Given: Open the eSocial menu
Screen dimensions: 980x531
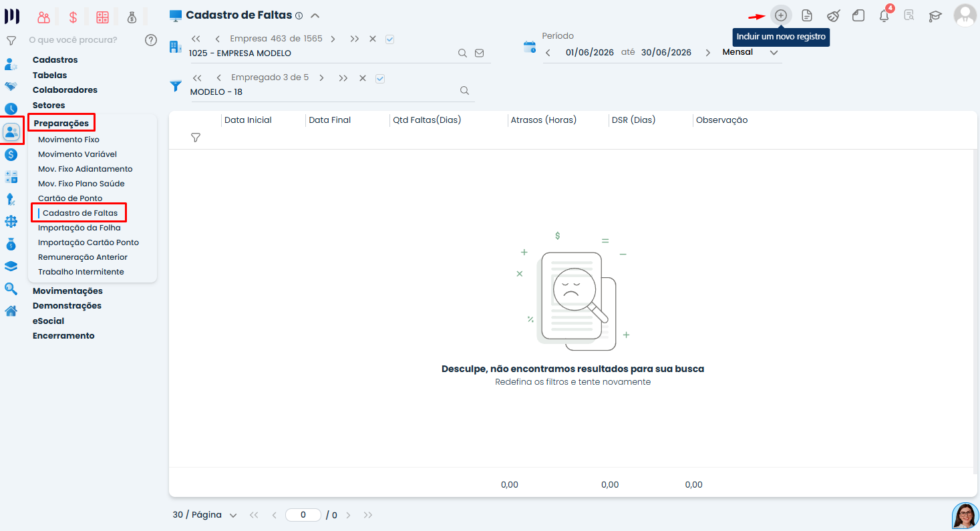Looking at the screenshot, I should click(x=49, y=321).
